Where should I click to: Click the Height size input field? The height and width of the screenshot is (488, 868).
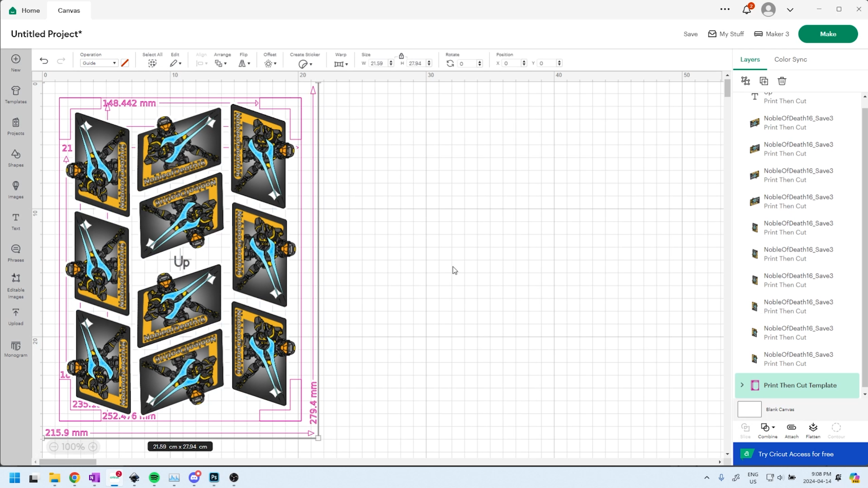[x=416, y=63]
